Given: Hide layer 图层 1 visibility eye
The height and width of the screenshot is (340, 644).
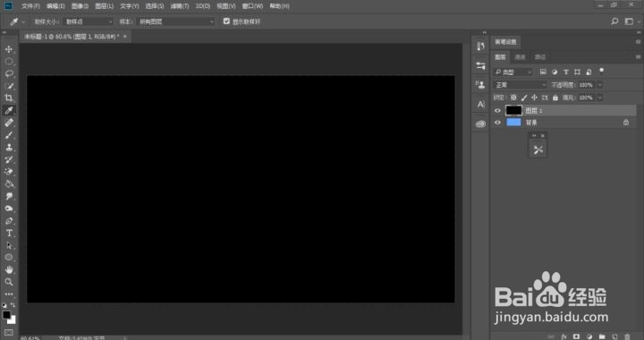Looking at the screenshot, I should (x=497, y=110).
